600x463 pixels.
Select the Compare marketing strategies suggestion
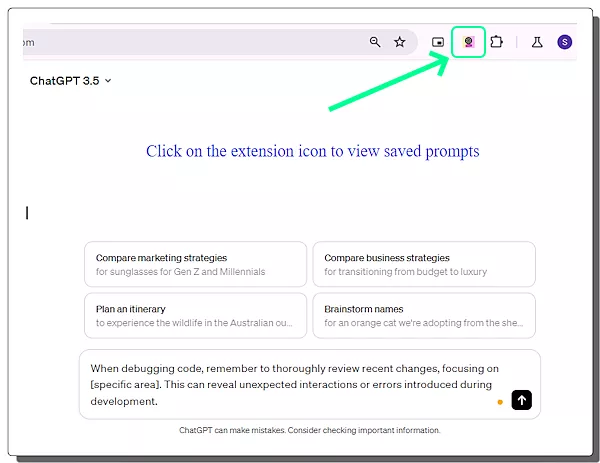[196, 264]
